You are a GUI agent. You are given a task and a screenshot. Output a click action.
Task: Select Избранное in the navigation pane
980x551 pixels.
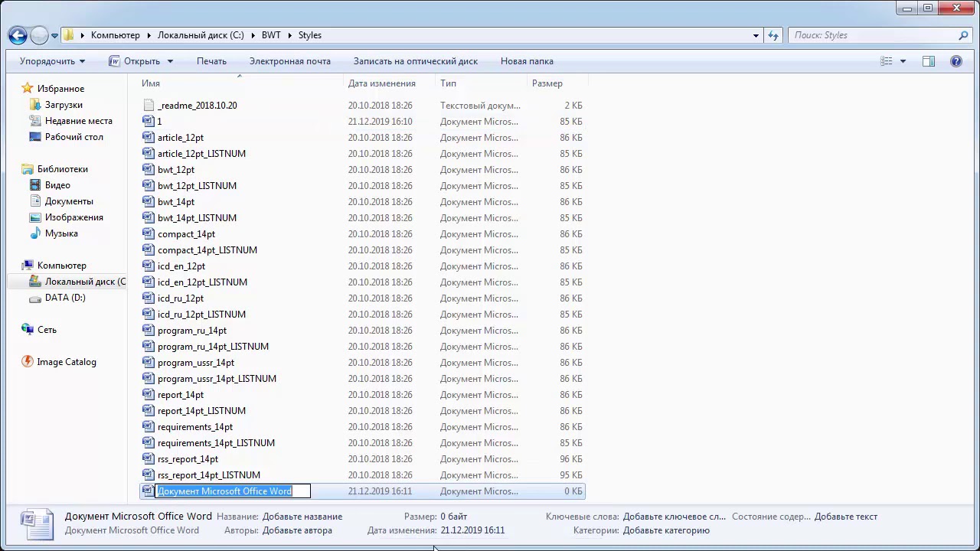tap(60, 89)
